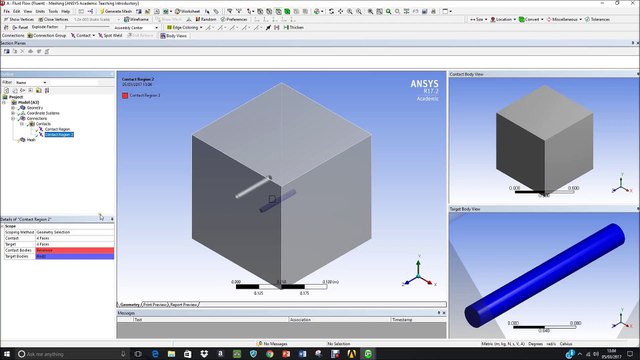Toggle Thicken edge display
Screen dimensions: 640x360
click(293, 27)
